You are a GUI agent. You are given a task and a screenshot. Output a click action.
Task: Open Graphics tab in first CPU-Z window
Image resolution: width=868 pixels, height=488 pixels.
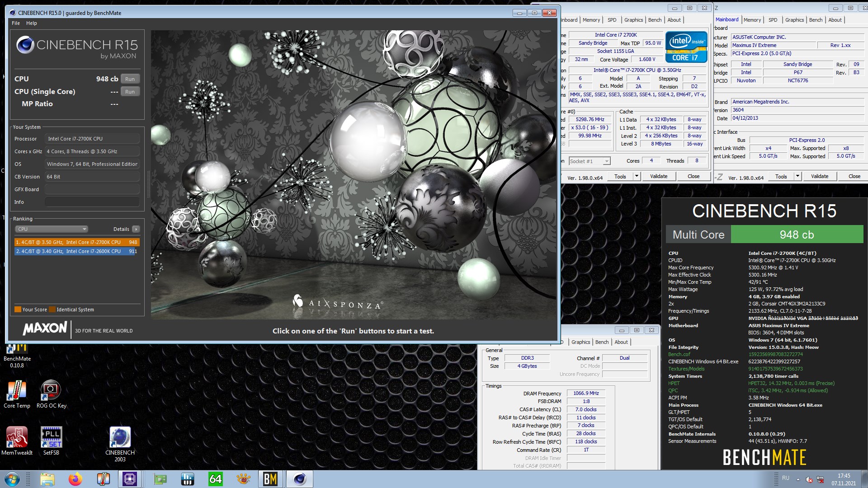pos(633,20)
